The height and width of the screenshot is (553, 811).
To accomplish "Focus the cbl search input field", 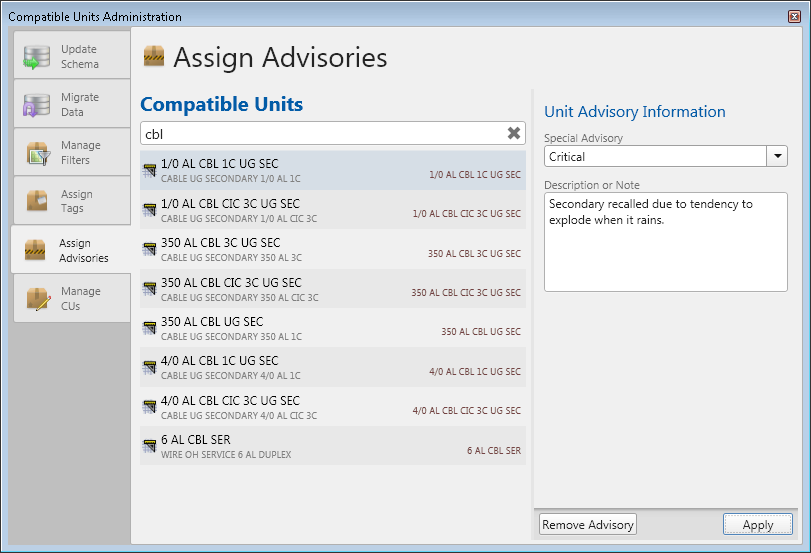I will pos(320,133).
